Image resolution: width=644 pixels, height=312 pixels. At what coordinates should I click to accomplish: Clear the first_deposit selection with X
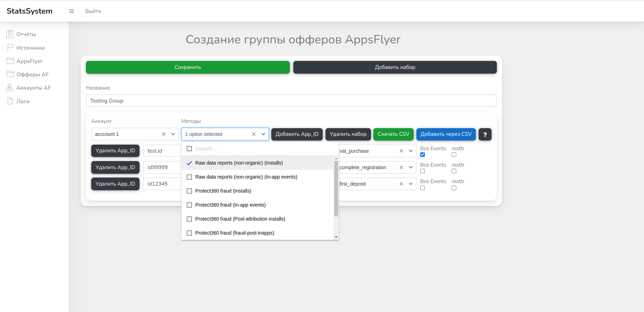tap(401, 184)
